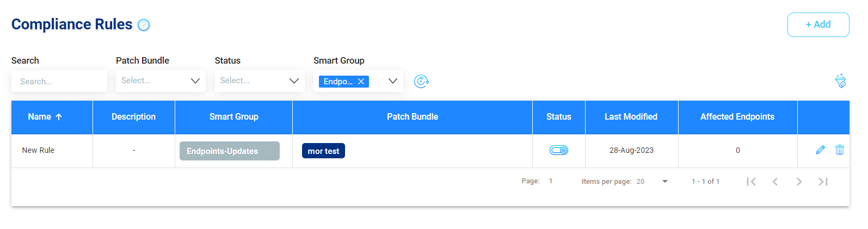The height and width of the screenshot is (229, 868).
Task: Click the + Add button
Action: pos(818,24)
